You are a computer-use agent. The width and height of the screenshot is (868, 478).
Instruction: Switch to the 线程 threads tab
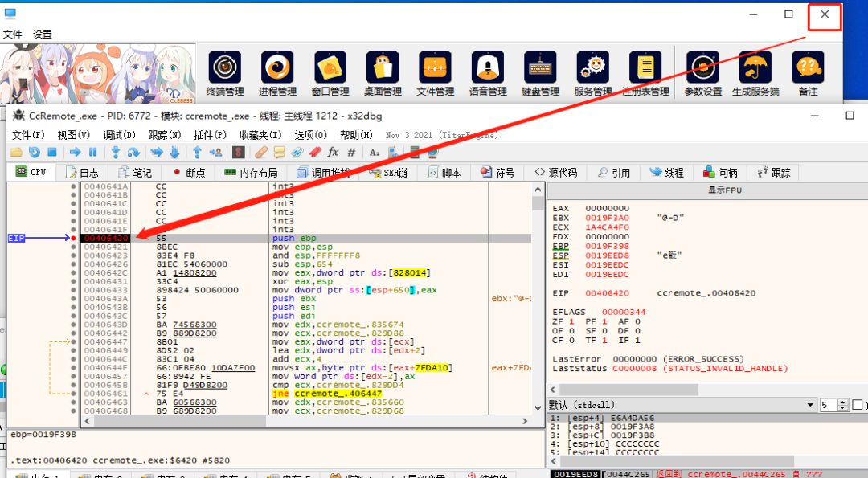click(666, 172)
